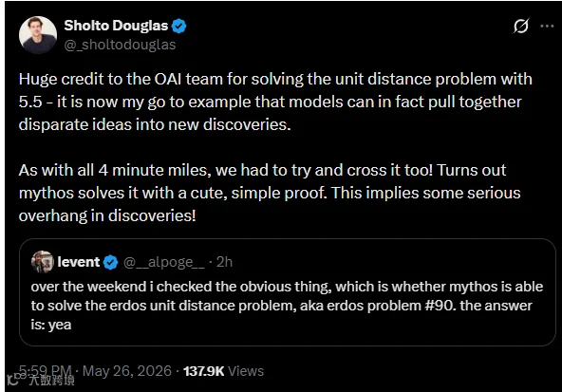The image size is (562, 392).
Task: Click Sholto Douglas's verified badge
Action: [x=178, y=27]
